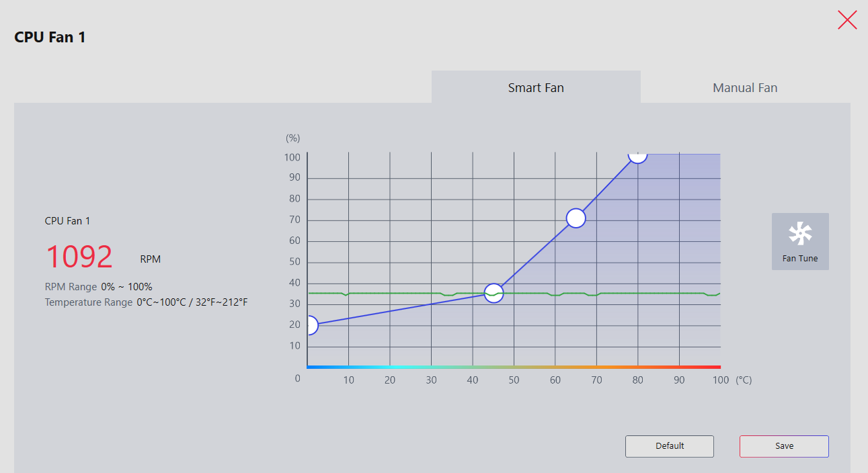Viewport: 868px width, 473px height.
Task: Select the curve point at 65°C
Action: coord(576,218)
